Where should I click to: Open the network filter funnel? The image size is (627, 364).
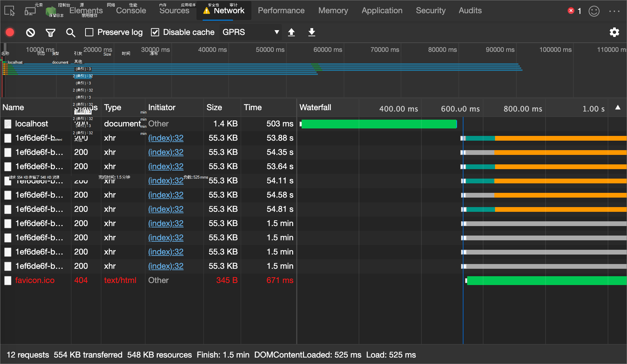[x=51, y=32]
